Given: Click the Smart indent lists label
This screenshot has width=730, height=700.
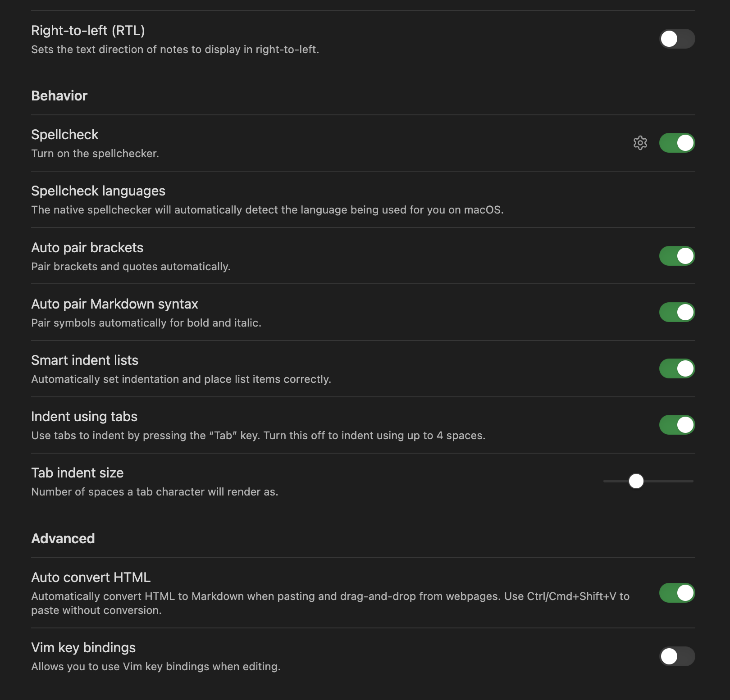Looking at the screenshot, I should (84, 360).
